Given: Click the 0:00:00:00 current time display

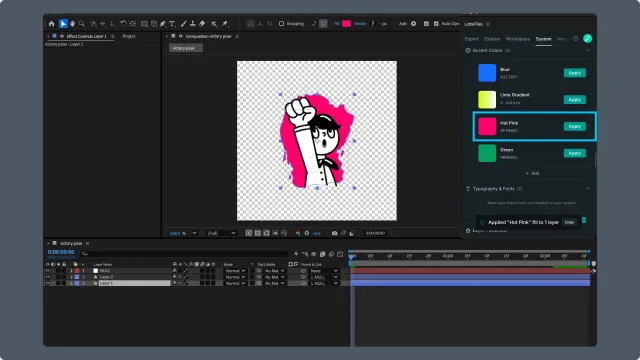Looking at the screenshot, I should pyautogui.click(x=61, y=252).
